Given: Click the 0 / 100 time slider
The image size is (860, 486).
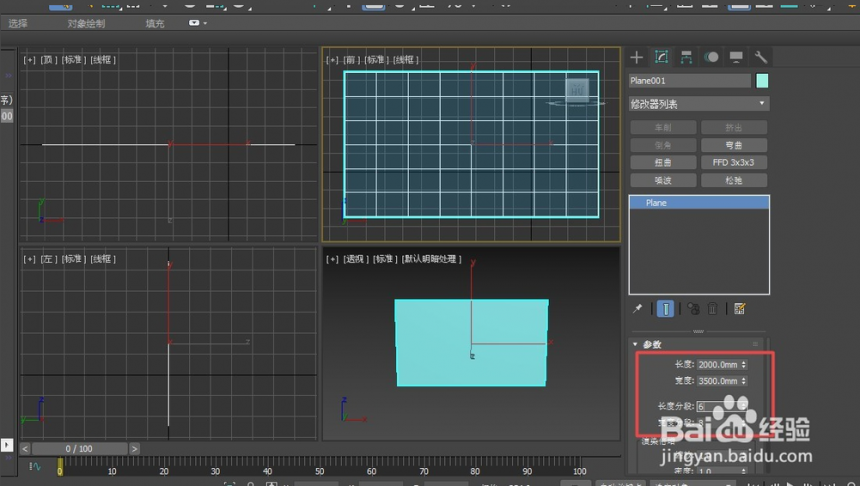Looking at the screenshot, I should click(x=80, y=449).
